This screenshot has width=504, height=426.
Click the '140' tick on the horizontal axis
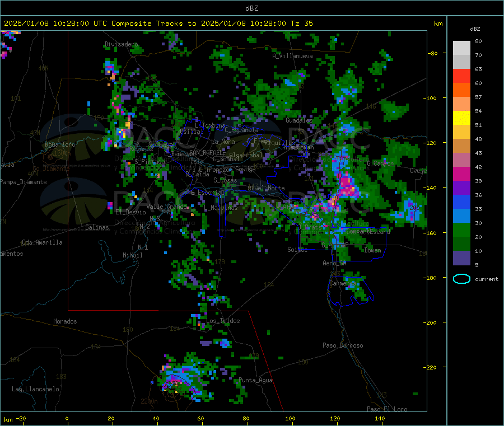click(380, 418)
